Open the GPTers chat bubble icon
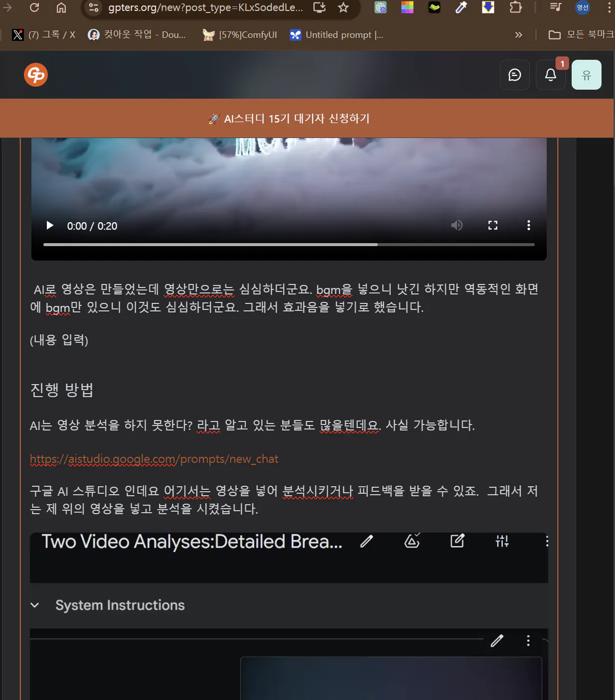This screenshot has width=615, height=700. [x=515, y=75]
